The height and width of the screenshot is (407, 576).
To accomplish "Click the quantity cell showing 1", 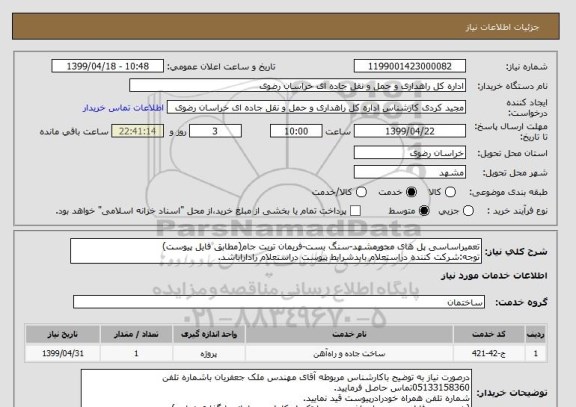I will (x=136, y=354).
